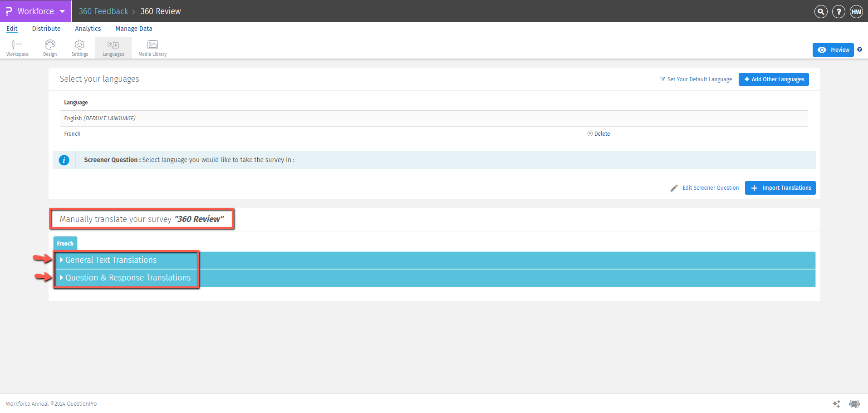Expand General Text Translations section

(434, 260)
